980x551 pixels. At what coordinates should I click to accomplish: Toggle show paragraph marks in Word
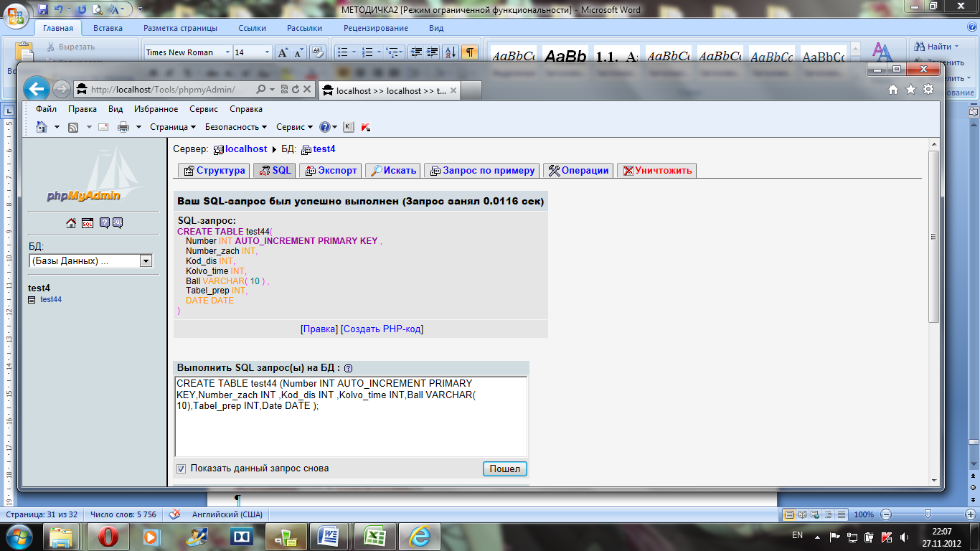coord(470,52)
